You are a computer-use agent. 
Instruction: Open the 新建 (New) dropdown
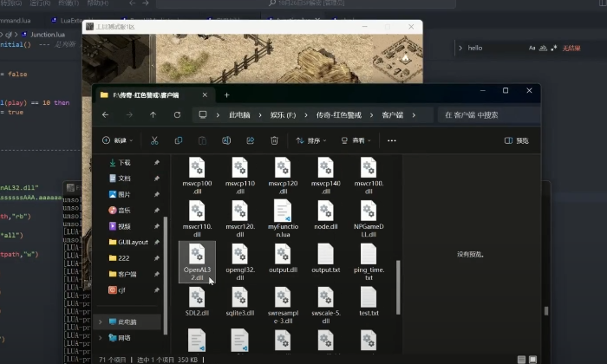tap(115, 140)
